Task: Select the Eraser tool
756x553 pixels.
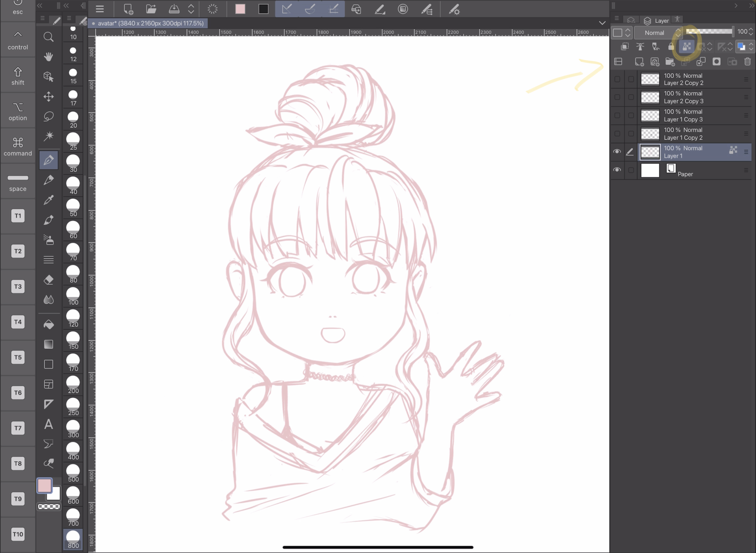Action: pos(49,279)
